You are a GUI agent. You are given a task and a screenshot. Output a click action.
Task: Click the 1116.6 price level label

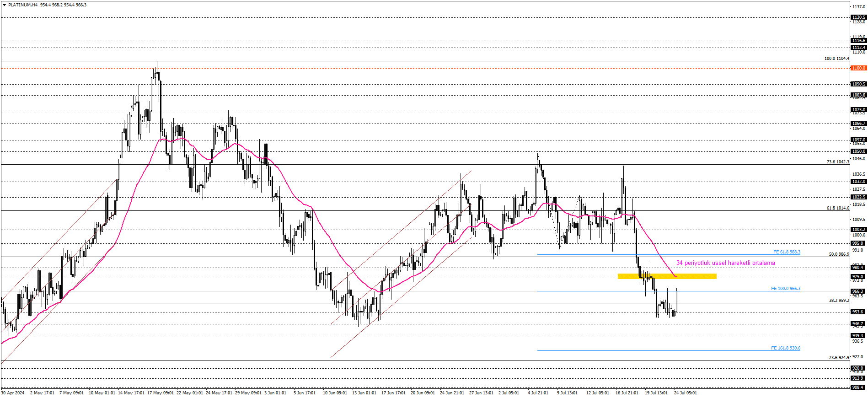click(858, 41)
